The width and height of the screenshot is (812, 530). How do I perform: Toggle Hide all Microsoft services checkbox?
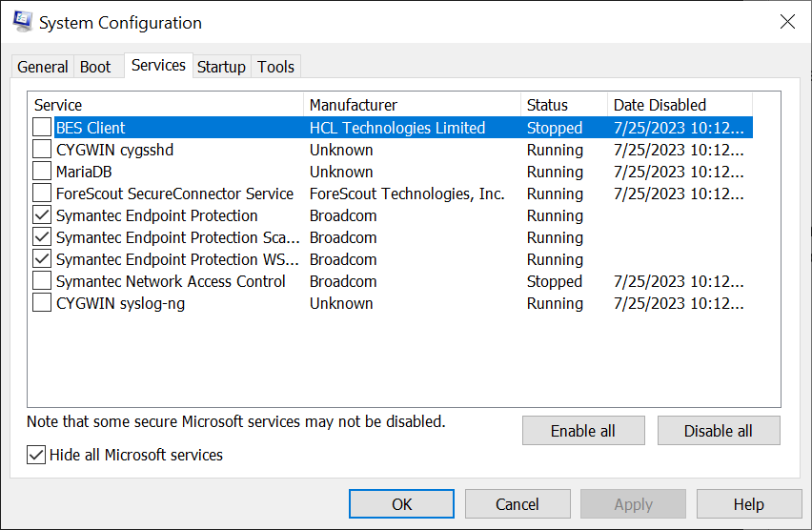(x=36, y=455)
